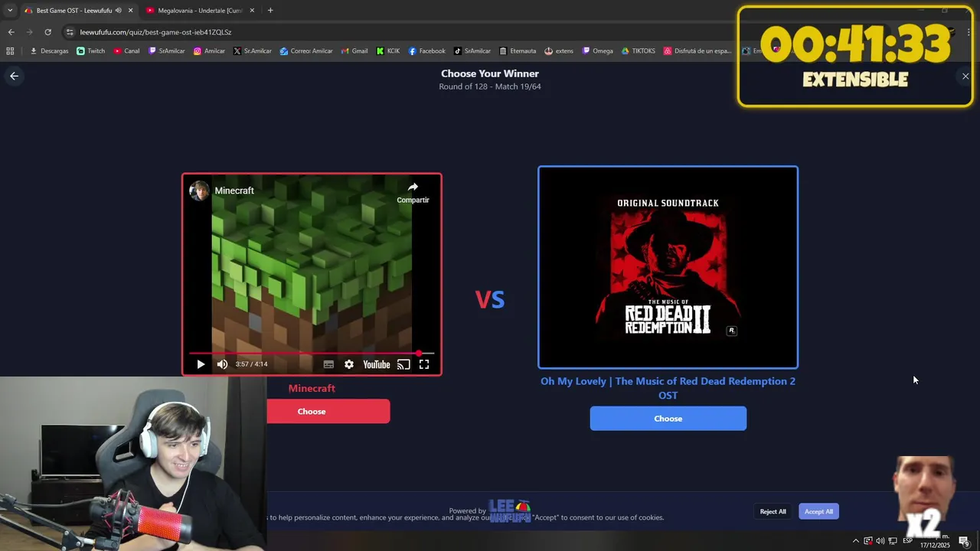
Task: Click the Minecraft video title text
Action: 234,191
